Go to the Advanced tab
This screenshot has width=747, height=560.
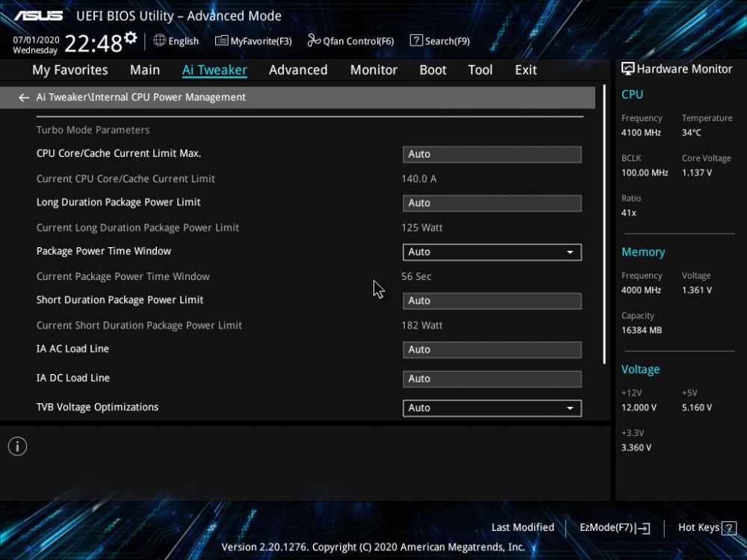click(298, 70)
